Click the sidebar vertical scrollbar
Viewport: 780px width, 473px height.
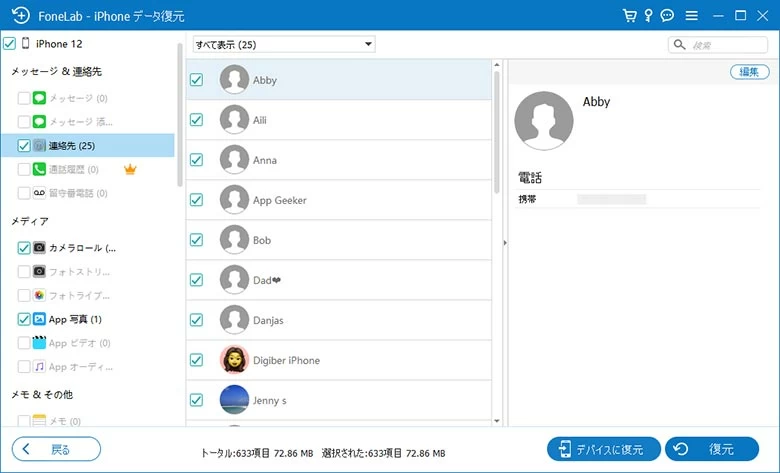(180, 114)
